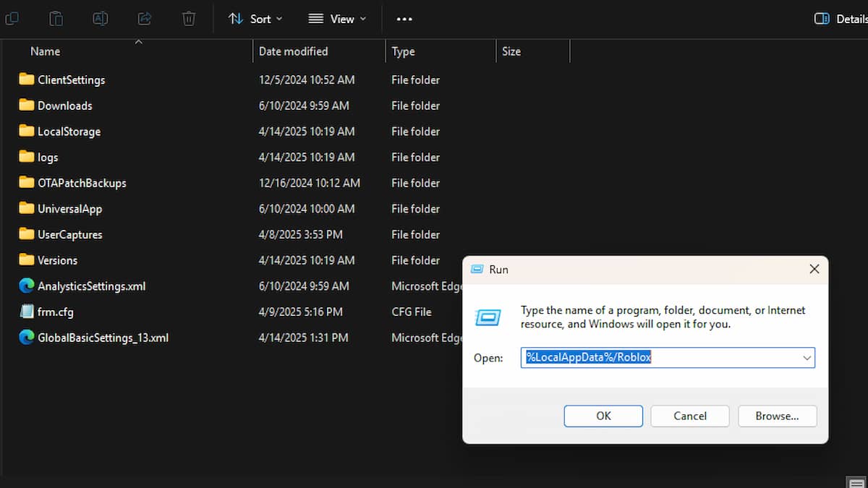Image resolution: width=868 pixels, height=488 pixels.
Task: Click the See more ellipsis icon
Action: point(404,19)
